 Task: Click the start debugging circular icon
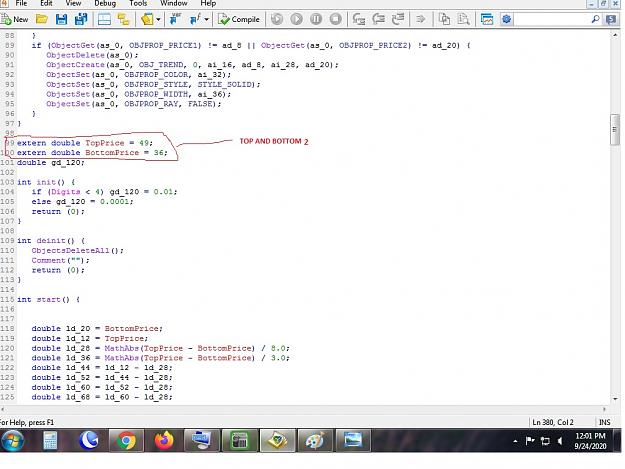tap(277, 19)
